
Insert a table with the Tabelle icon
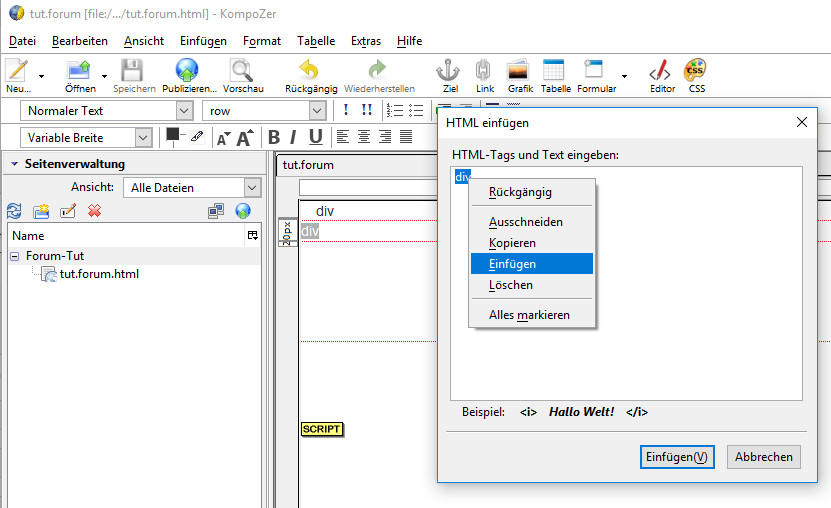click(x=555, y=71)
